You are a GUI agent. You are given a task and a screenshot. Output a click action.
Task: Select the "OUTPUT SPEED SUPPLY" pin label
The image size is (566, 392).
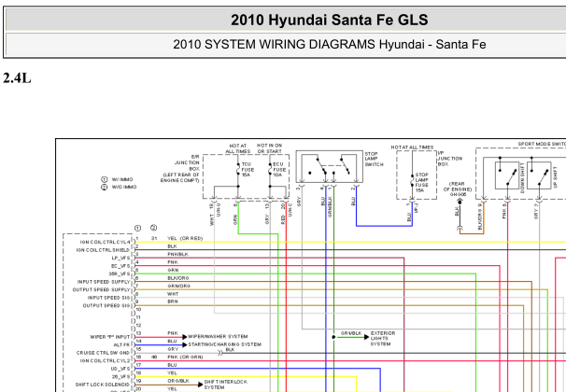[x=101, y=289]
